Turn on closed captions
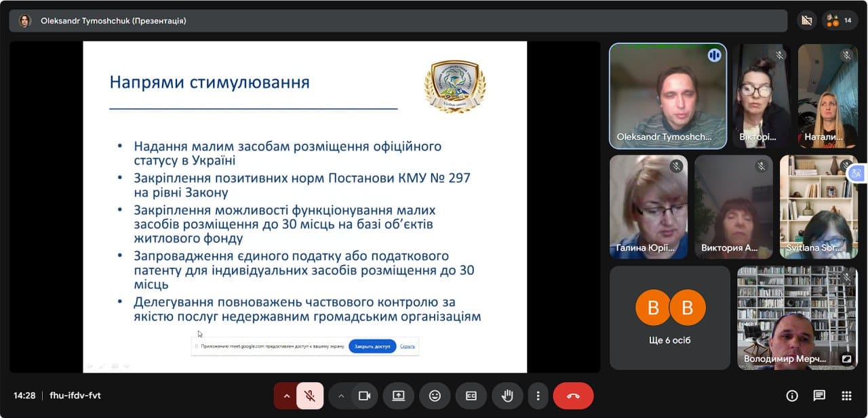 pyautogui.click(x=471, y=396)
